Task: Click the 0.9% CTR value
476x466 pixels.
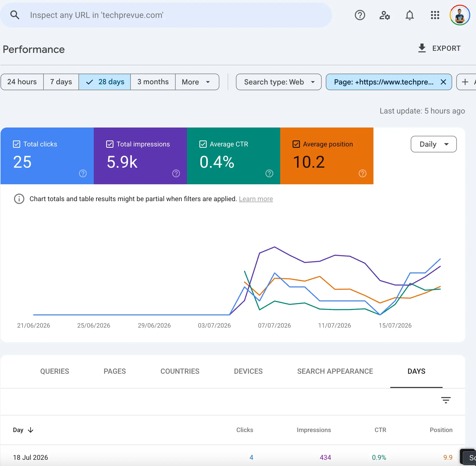Action: (379, 457)
